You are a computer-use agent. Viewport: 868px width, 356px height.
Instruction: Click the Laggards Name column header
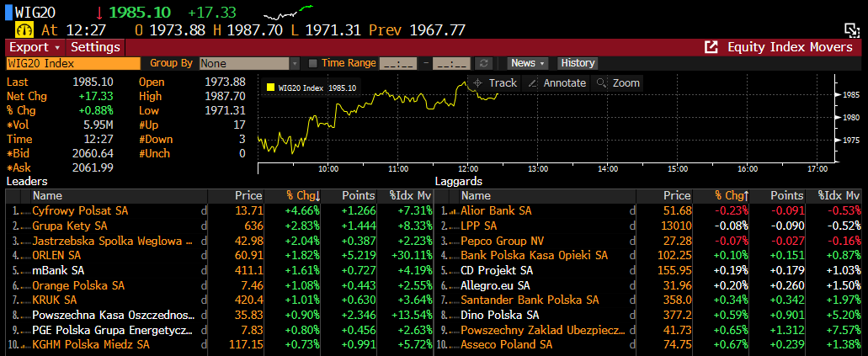click(548, 195)
